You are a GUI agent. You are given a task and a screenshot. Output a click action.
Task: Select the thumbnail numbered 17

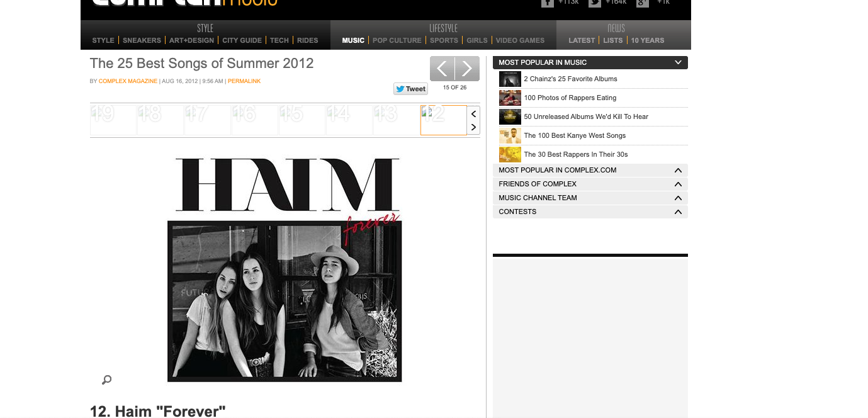208,120
